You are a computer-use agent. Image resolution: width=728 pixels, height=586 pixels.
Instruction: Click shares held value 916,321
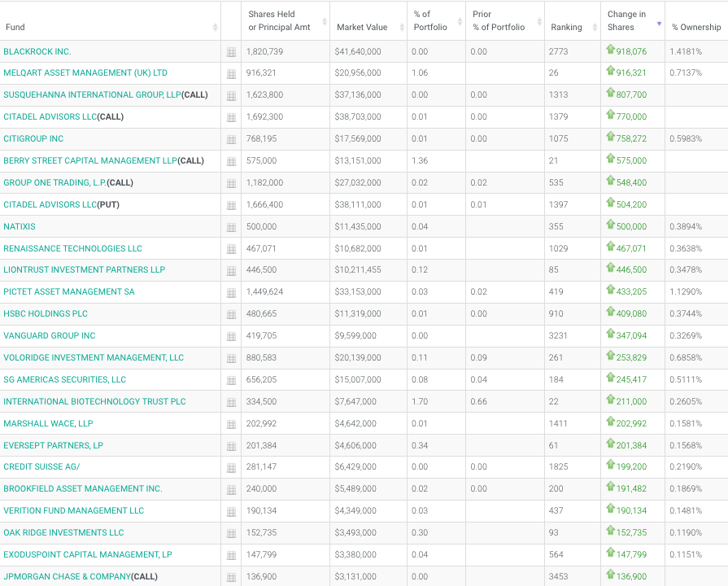[261, 72]
